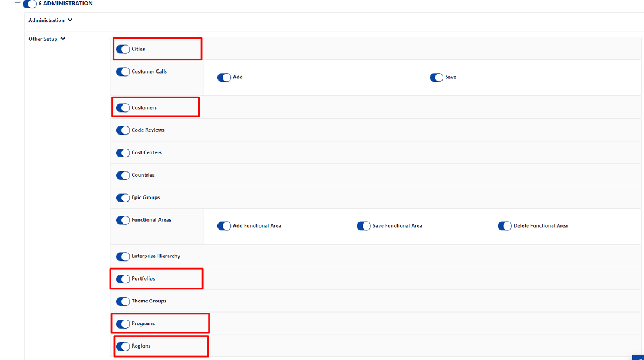
Task: Click the drag handle beside 6 Administration
Action: pyautogui.click(x=17, y=2)
